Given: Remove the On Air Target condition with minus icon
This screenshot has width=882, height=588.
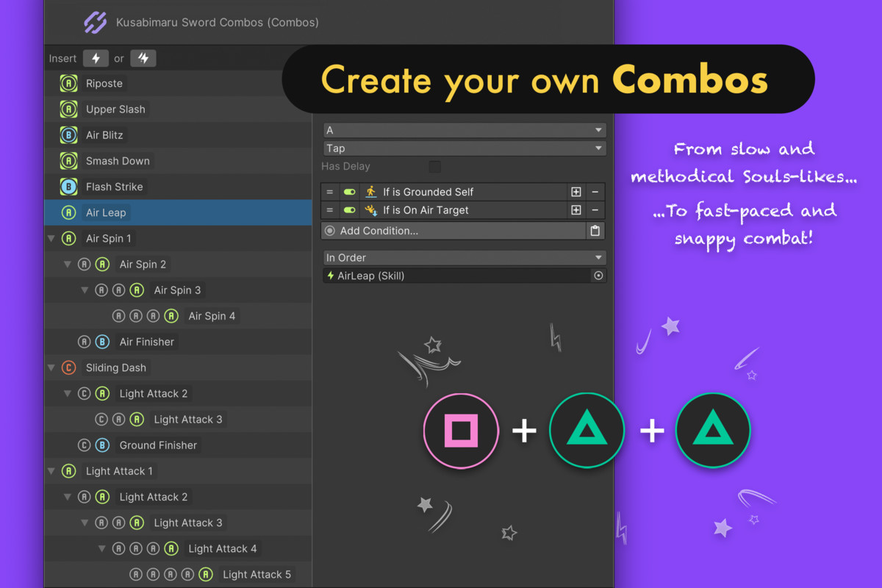Looking at the screenshot, I should (x=595, y=210).
